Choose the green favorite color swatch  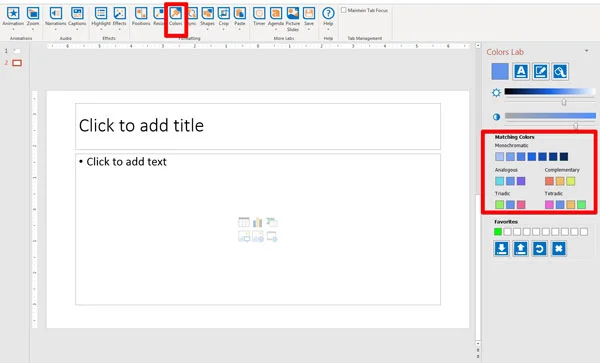click(x=497, y=232)
